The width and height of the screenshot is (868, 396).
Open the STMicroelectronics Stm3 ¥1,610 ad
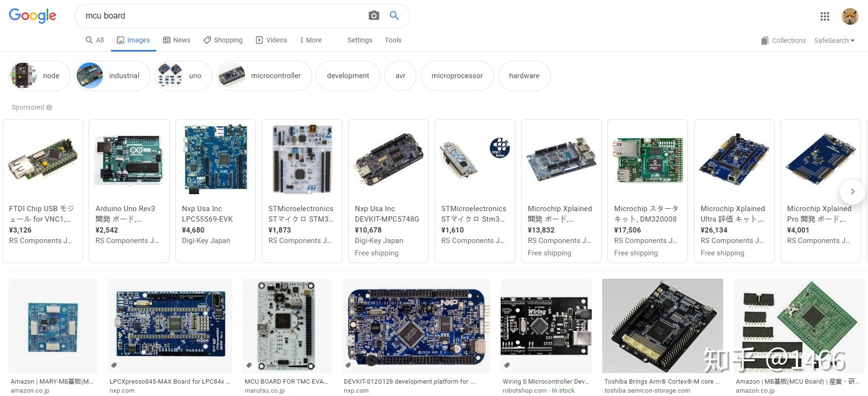[474, 191]
